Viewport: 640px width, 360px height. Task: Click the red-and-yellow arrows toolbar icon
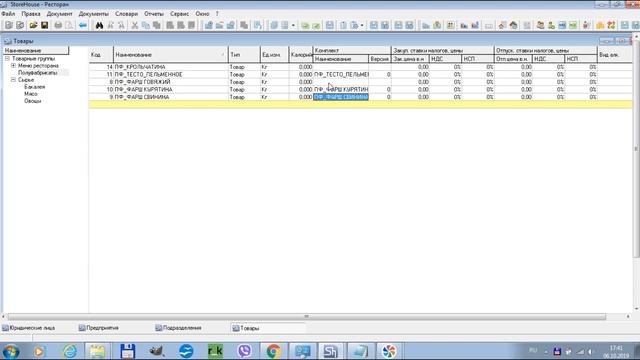click(x=611, y=25)
